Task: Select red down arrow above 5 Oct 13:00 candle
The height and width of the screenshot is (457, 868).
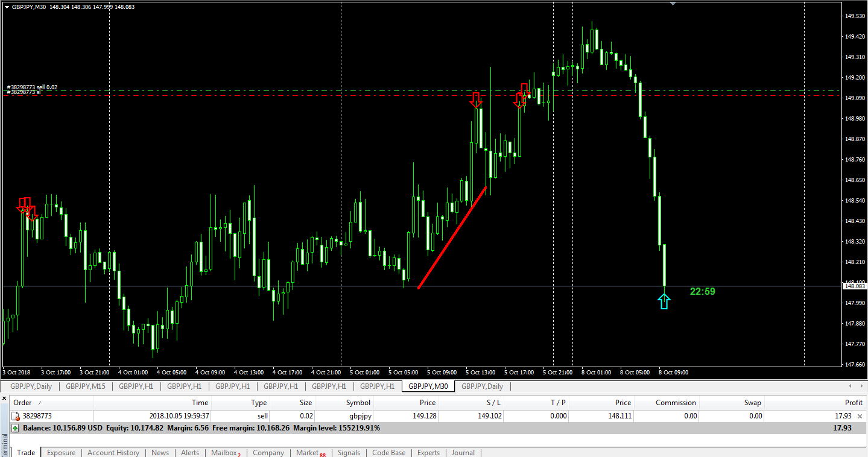Action: click(x=477, y=100)
